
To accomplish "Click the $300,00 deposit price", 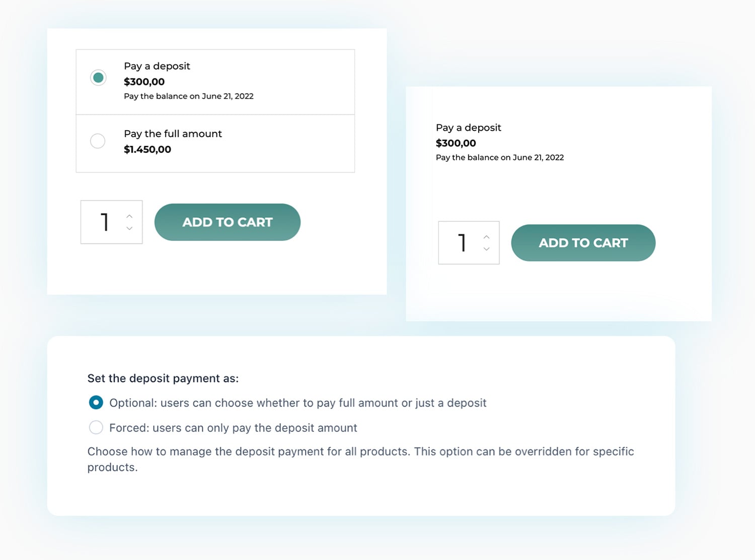I will click(144, 82).
